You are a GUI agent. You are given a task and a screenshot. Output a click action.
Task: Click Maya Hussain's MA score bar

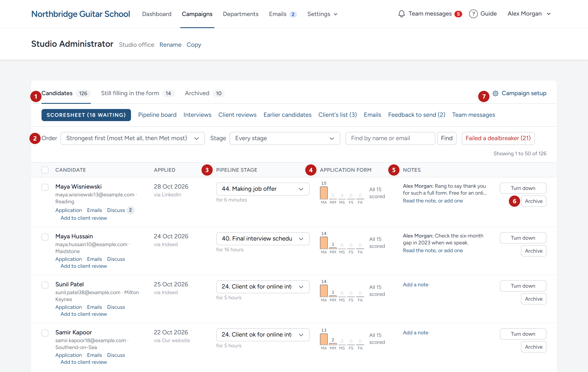pos(324,243)
